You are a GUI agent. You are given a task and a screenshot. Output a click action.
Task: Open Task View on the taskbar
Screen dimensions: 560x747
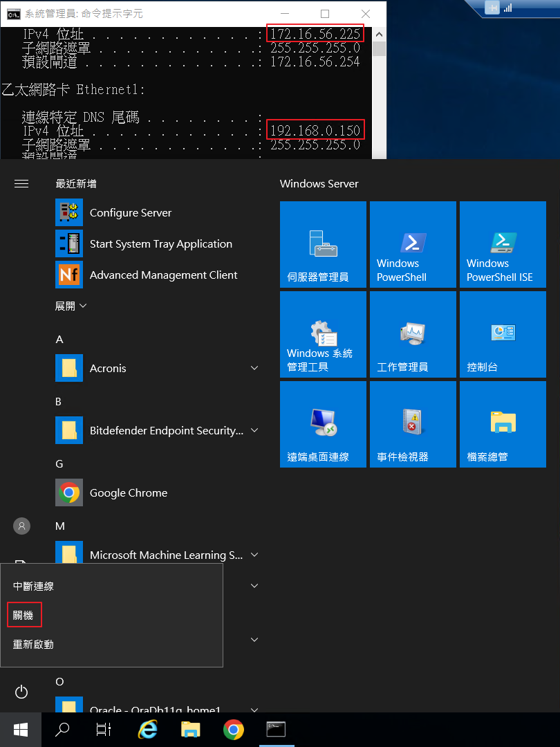point(103,730)
